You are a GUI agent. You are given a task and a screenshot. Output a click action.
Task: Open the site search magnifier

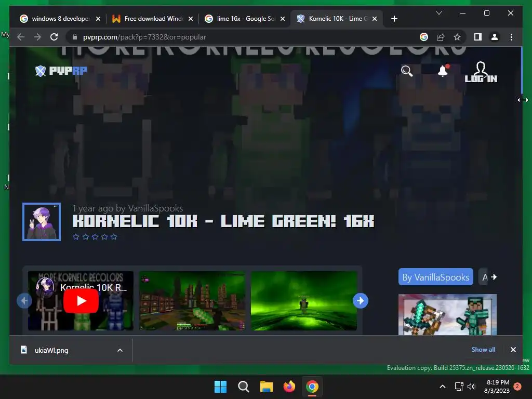pos(406,71)
